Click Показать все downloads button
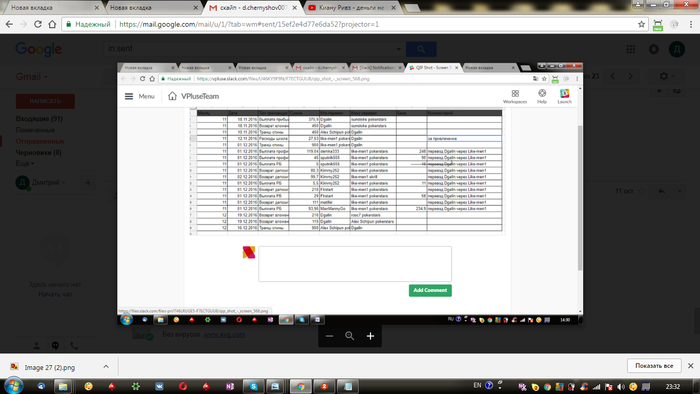The width and height of the screenshot is (700, 394). 654,366
